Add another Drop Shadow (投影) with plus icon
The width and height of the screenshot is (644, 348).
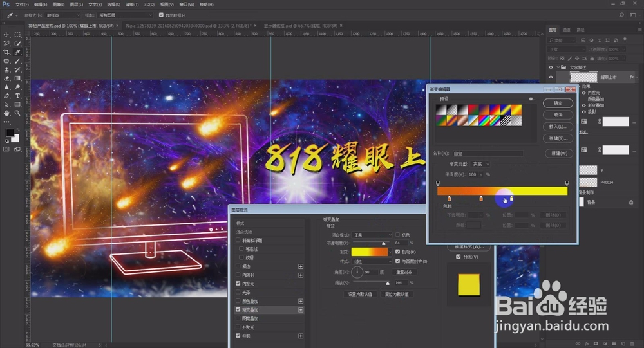tap(301, 336)
